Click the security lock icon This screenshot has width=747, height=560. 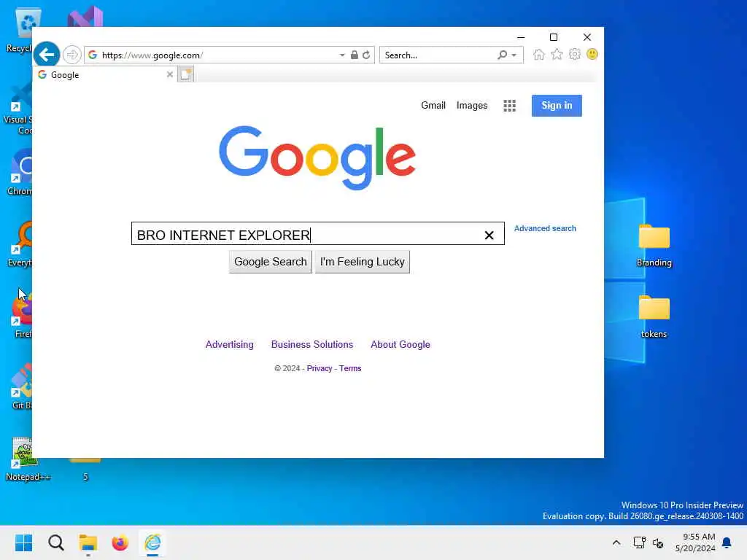pos(354,55)
